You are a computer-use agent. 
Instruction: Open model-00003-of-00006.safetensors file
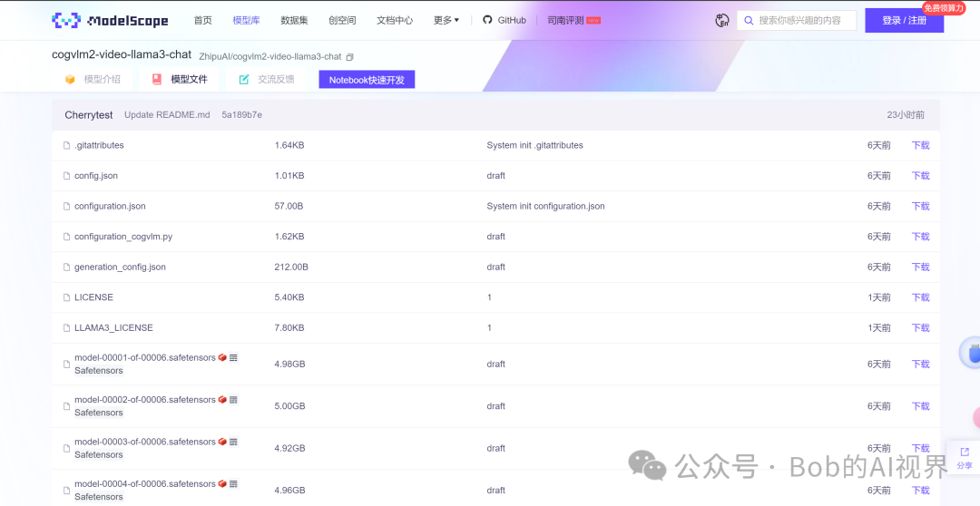pyautogui.click(x=145, y=442)
